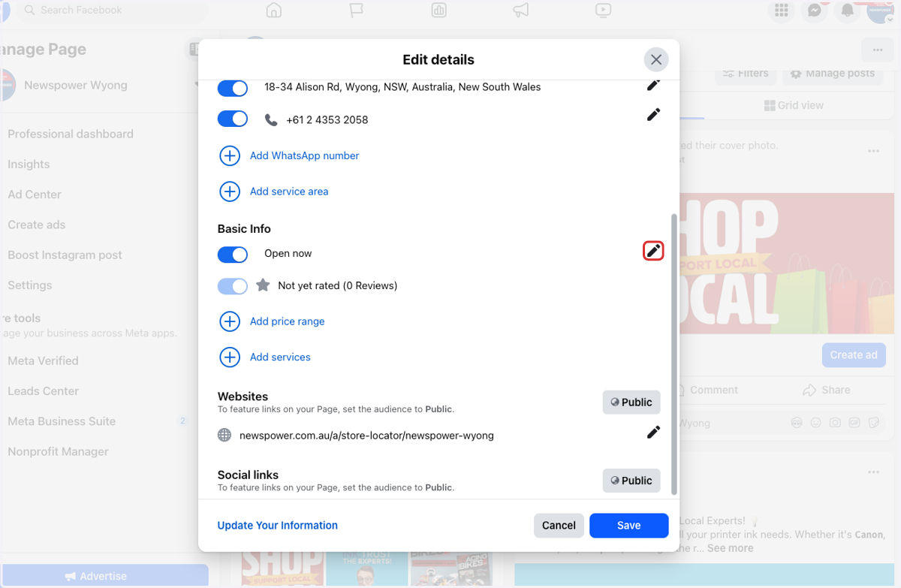The width and height of the screenshot is (901, 588).
Task: Click See more on post text
Action: point(730,548)
